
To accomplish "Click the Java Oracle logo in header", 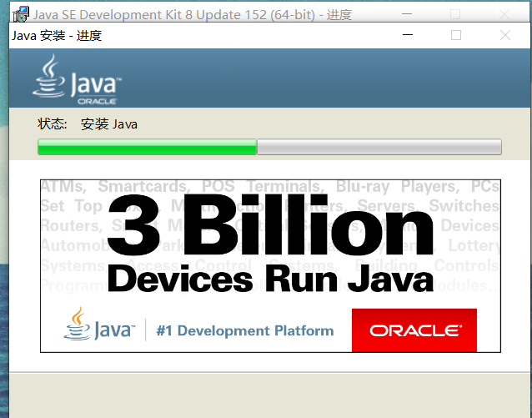I will [x=77, y=80].
